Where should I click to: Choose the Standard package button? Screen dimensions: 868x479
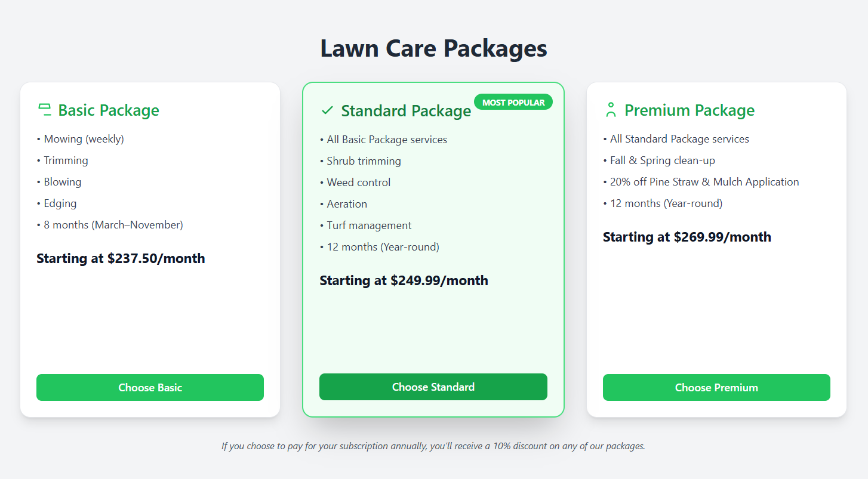[433, 387]
